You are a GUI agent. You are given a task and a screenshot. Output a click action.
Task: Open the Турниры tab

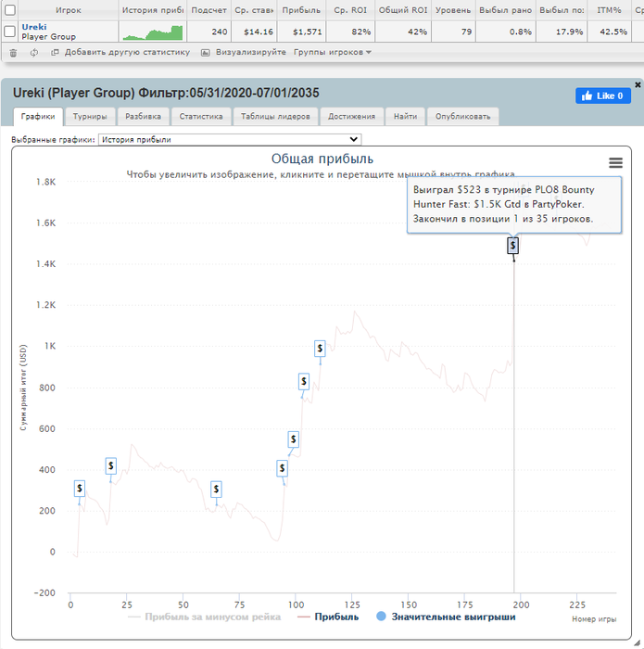pyautogui.click(x=90, y=116)
